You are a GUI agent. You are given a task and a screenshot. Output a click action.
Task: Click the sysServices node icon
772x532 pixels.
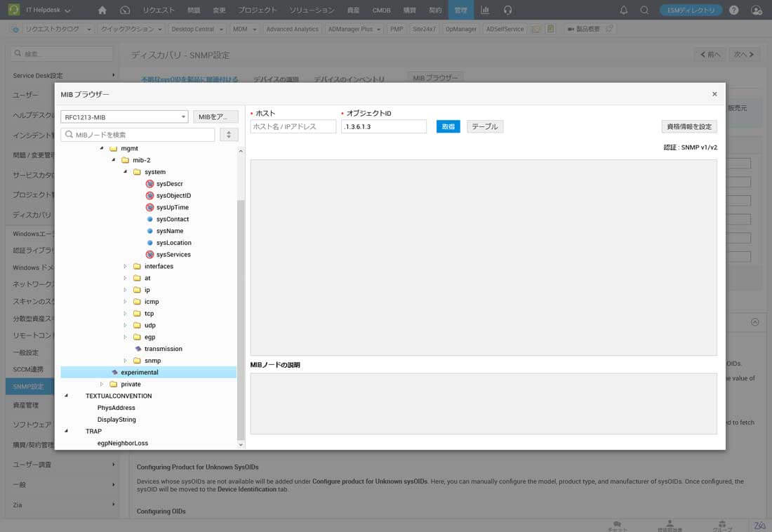click(x=149, y=255)
